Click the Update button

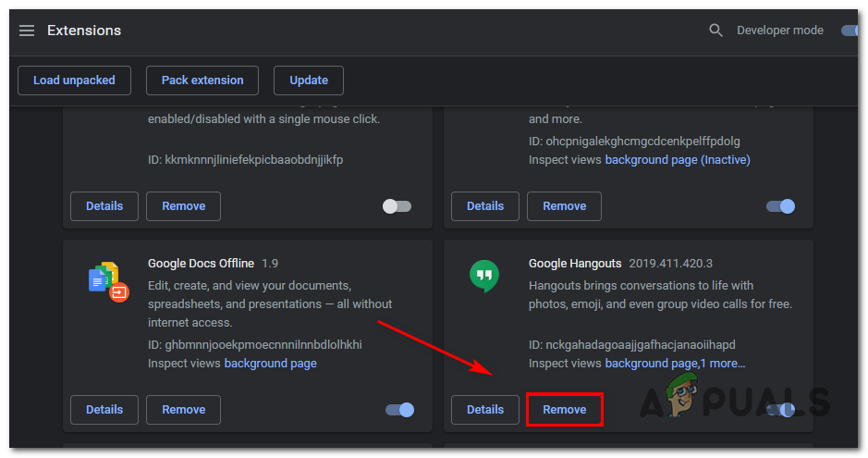(x=309, y=80)
